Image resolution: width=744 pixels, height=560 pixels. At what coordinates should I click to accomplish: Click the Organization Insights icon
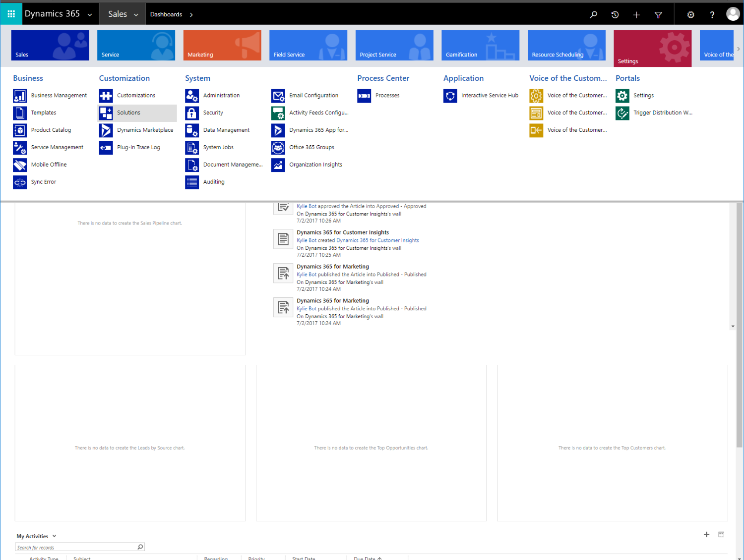(278, 165)
